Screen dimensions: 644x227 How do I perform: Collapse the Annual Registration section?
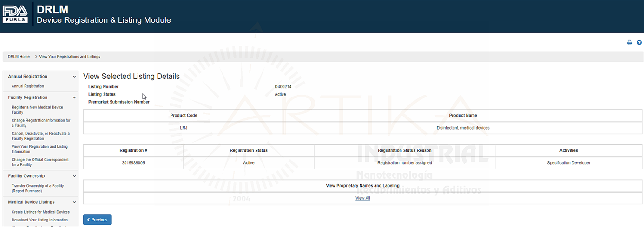tap(74, 77)
